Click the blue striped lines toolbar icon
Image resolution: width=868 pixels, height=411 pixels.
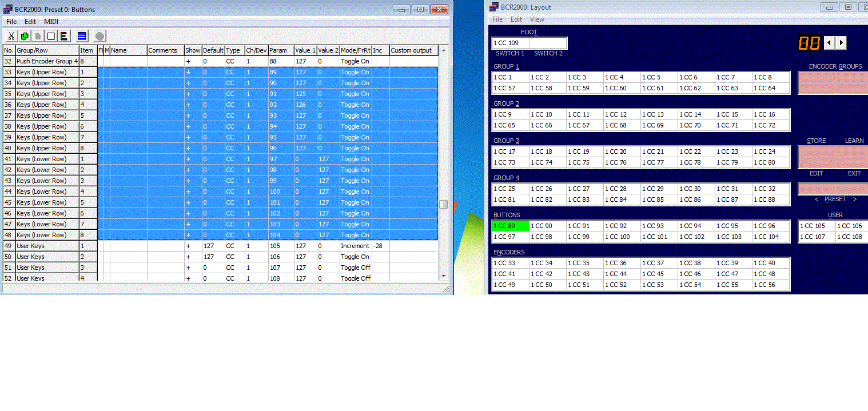[x=82, y=36]
